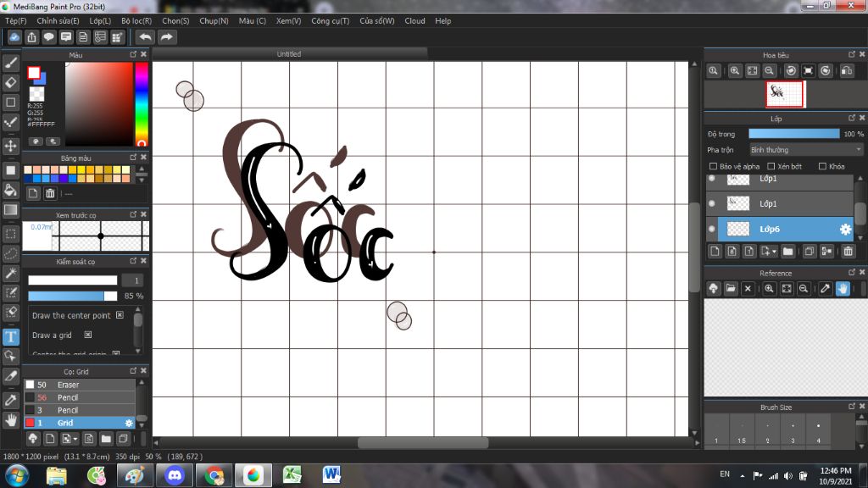Screen dimensions: 868x488
Task: Delete the selected layer with trash icon
Action: [x=848, y=252]
